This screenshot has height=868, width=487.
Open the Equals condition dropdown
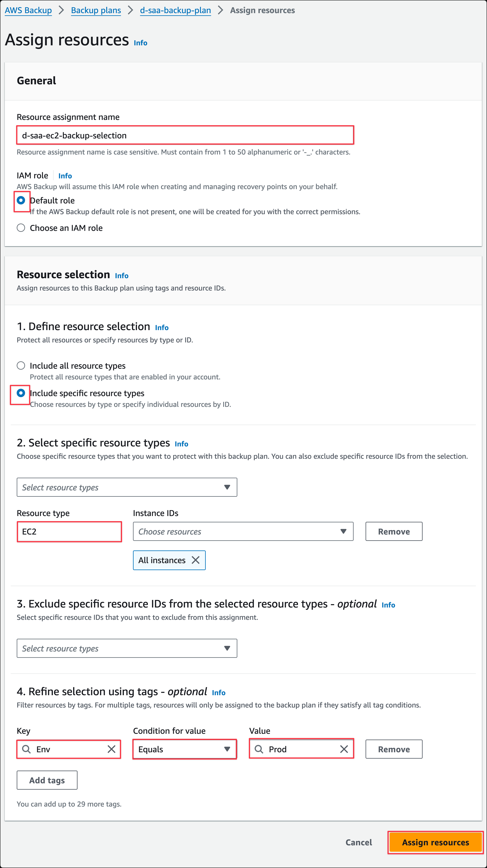[184, 749]
